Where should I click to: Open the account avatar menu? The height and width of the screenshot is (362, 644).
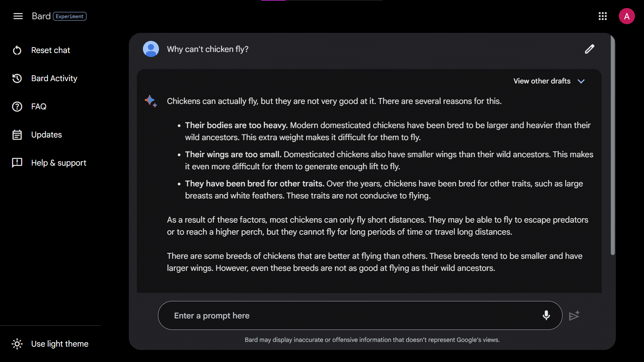click(627, 16)
